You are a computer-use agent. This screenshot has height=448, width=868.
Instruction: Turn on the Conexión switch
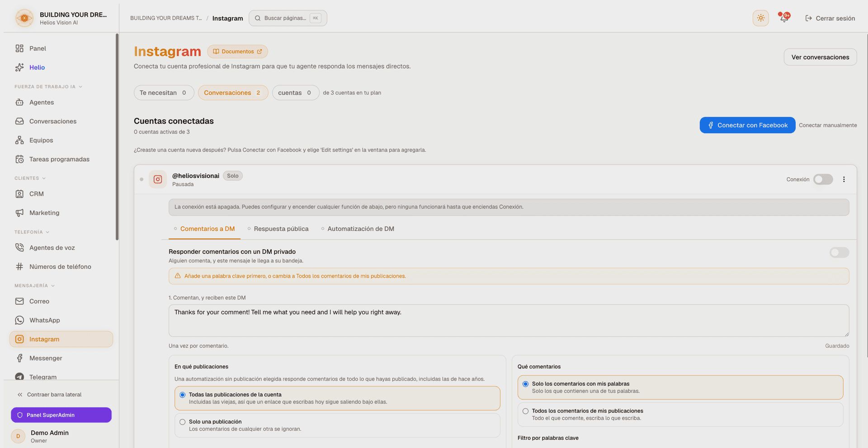coord(823,179)
